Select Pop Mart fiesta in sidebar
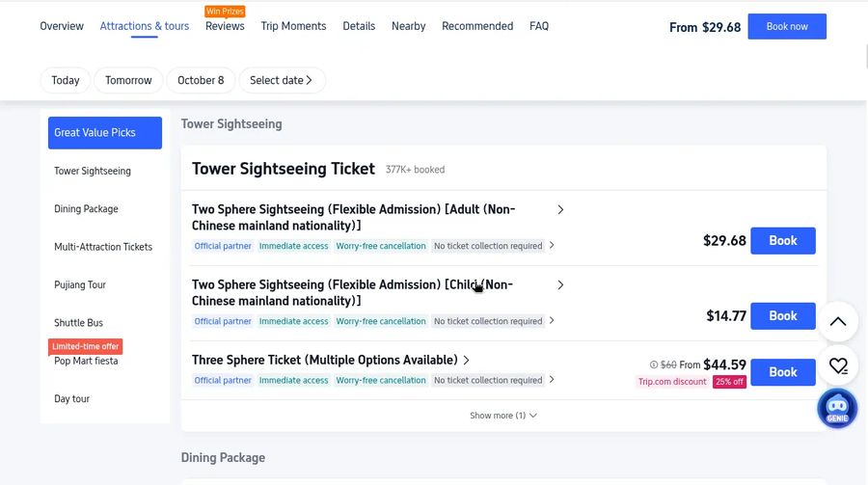 (86, 361)
